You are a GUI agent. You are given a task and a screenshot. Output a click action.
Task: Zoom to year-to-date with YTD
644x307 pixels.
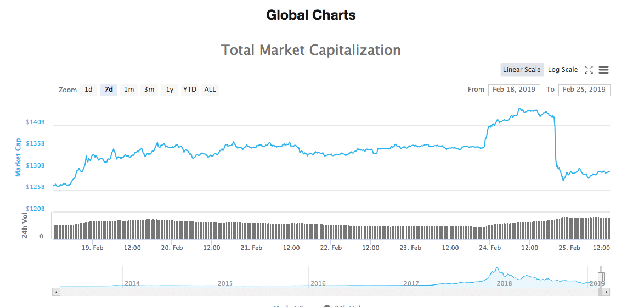point(190,90)
